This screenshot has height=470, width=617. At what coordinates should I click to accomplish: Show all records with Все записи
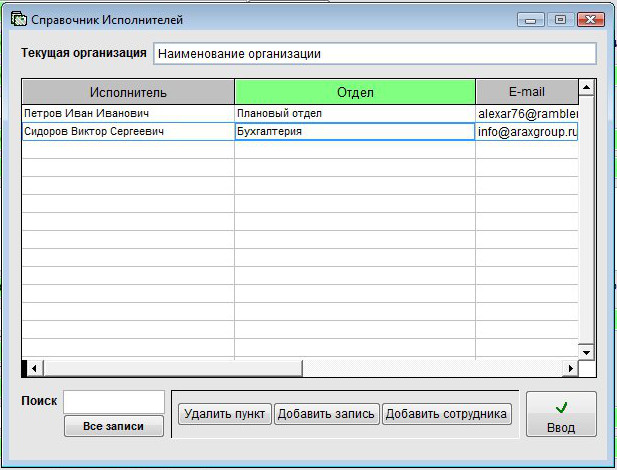click(x=114, y=426)
